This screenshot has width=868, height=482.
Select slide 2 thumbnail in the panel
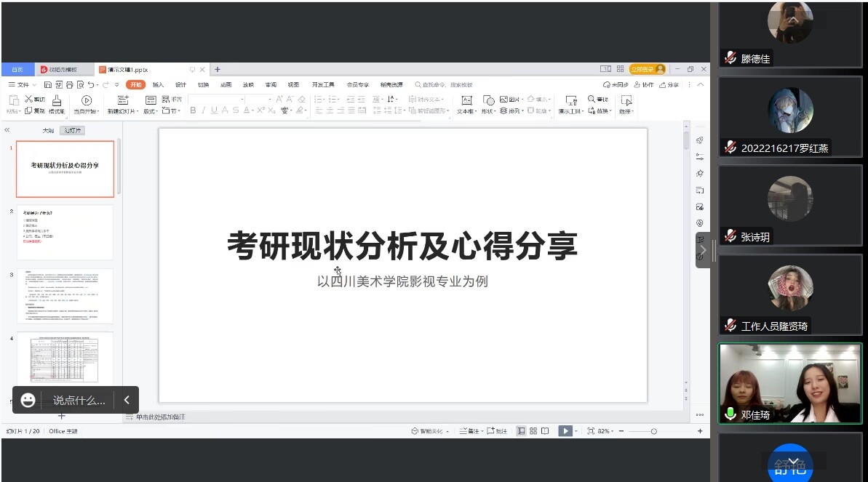(65, 233)
